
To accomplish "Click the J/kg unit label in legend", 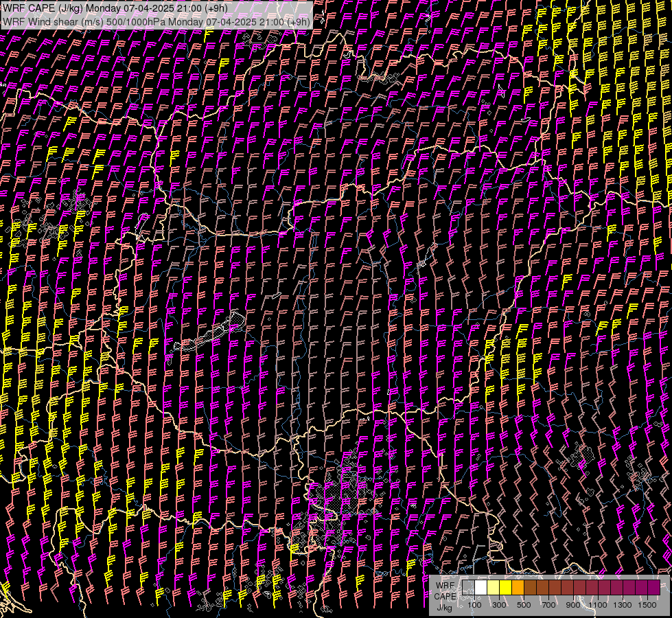I will (x=444, y=608).
